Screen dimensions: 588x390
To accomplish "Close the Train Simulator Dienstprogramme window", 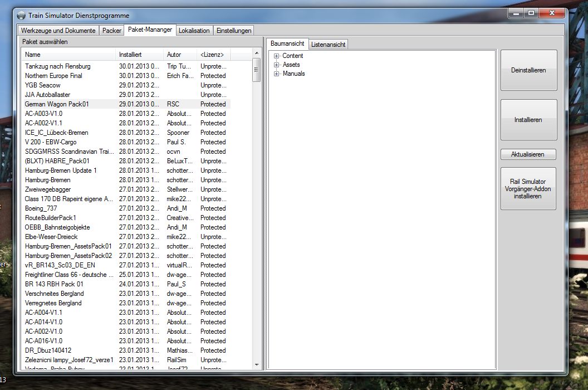I will pyautogui.click(x=552, y=13).
